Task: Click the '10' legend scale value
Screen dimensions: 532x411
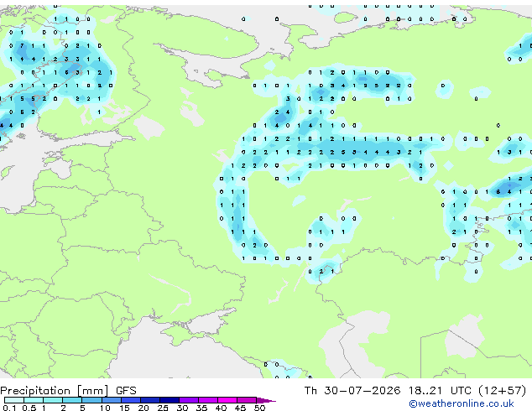Action: (105, 408)
